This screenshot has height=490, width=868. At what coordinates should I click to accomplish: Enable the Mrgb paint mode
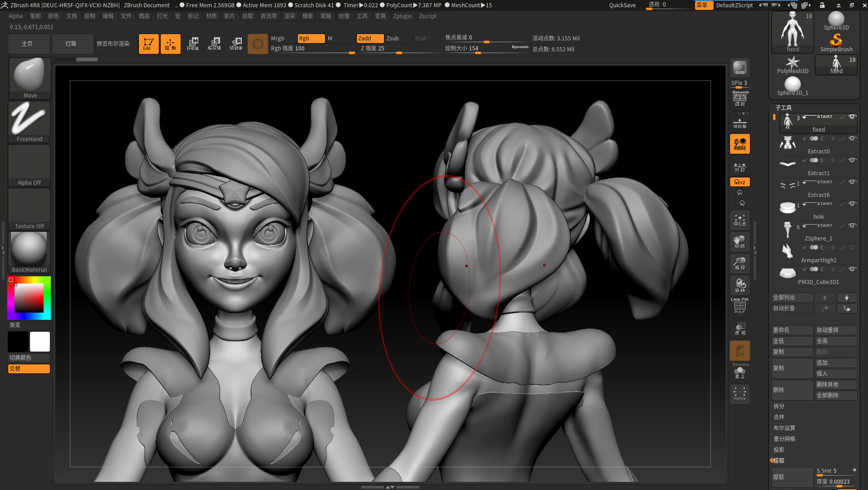tap(282, 39)
